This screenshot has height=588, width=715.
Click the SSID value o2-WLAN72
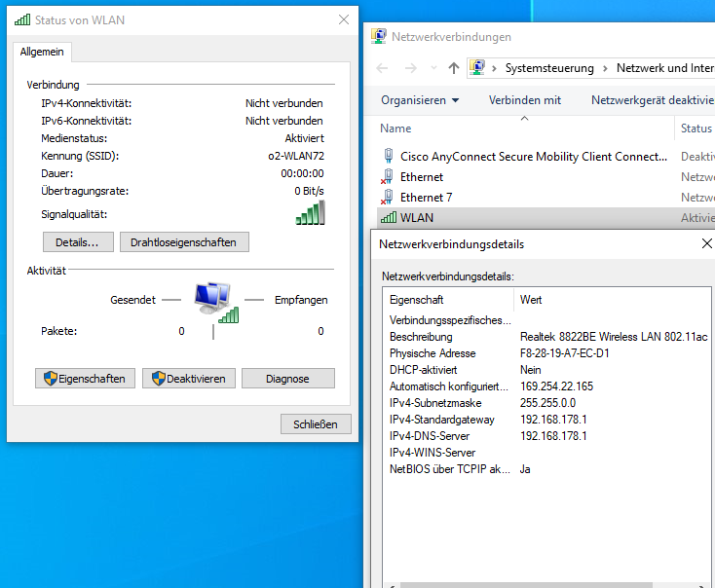[x=296, y=156]
